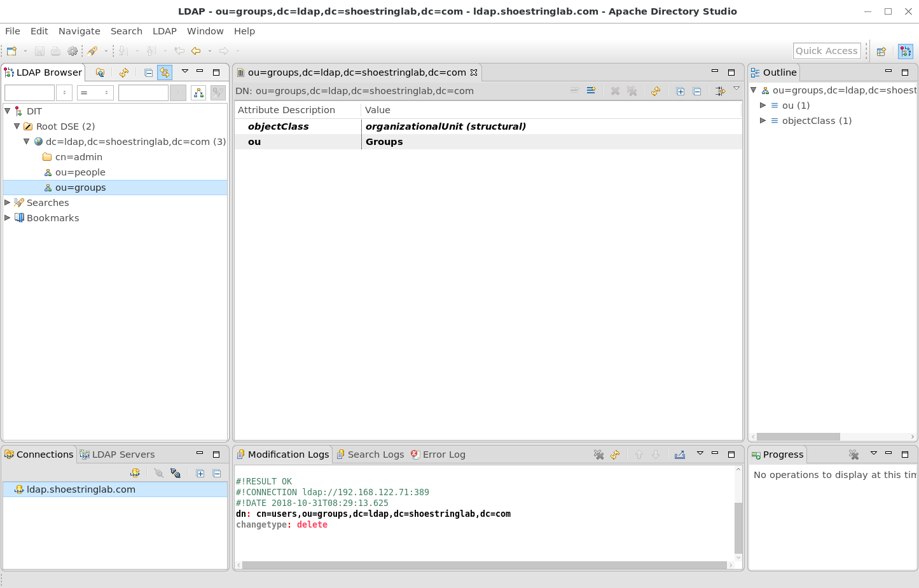Click New Connection icon in Connections panel
The width and height of the screenshot is (919, 588).
[x=135, y=473]
